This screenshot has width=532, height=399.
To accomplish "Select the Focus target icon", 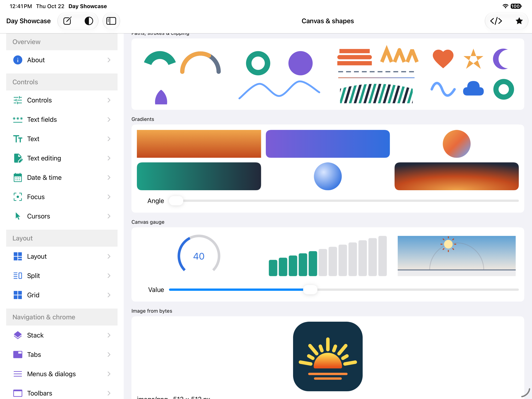I will point(18,197).
